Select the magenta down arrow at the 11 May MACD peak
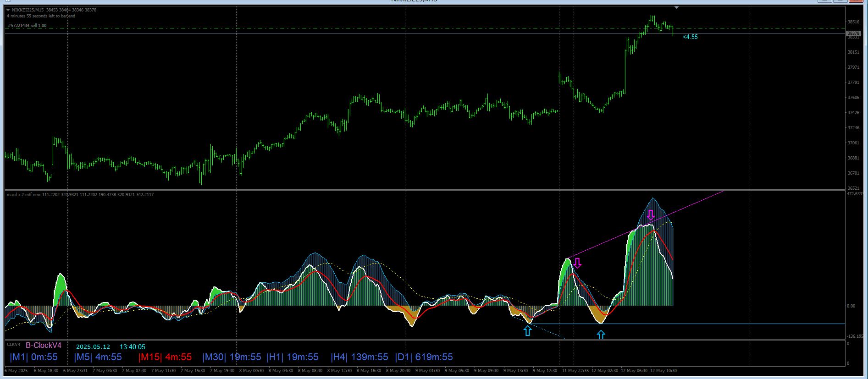Screen dimensions: 868x379 click(577, 263)
